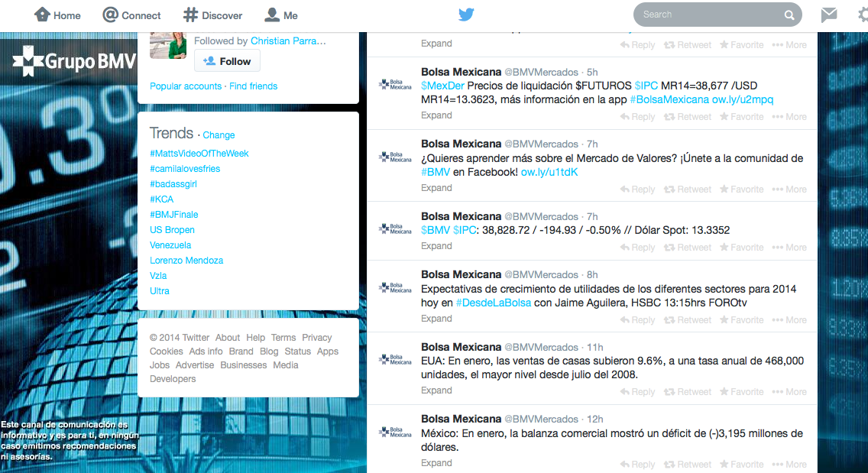Screen dimensions: 868x473
Task: Expand the $MexDer liquidación tweet
Action: (x=436, y=115)
